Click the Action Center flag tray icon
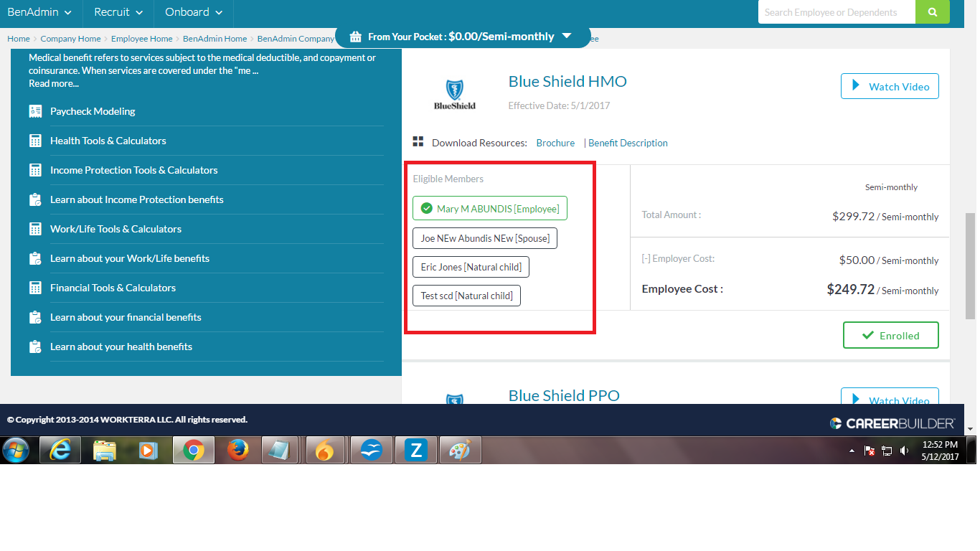This screenshot has height=551, width=980. coord(870,451)
